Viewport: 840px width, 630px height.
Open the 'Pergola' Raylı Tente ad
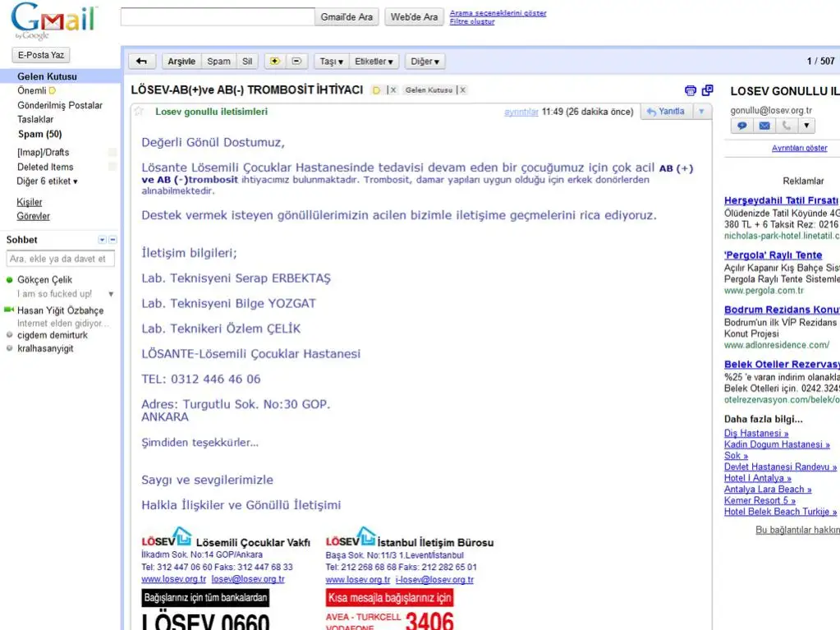tap(773, 255)
